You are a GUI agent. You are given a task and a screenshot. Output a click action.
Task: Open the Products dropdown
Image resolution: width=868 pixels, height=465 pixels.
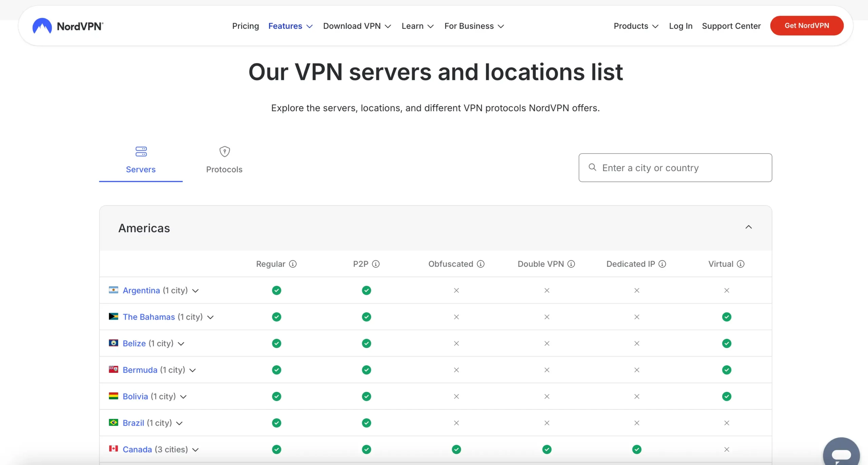click(636, 26)
